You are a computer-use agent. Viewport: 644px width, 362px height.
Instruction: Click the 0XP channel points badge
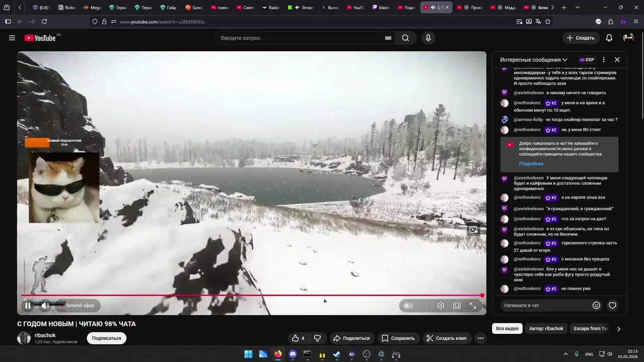[587, 59]
